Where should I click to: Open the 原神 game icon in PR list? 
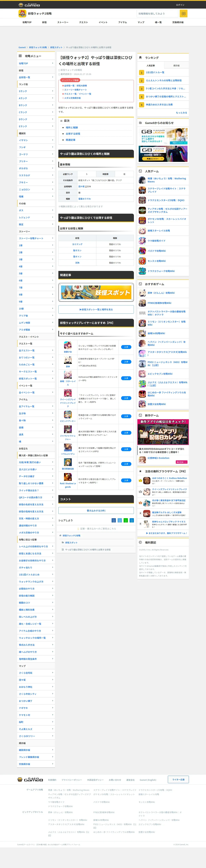click(x=68, y=360)
